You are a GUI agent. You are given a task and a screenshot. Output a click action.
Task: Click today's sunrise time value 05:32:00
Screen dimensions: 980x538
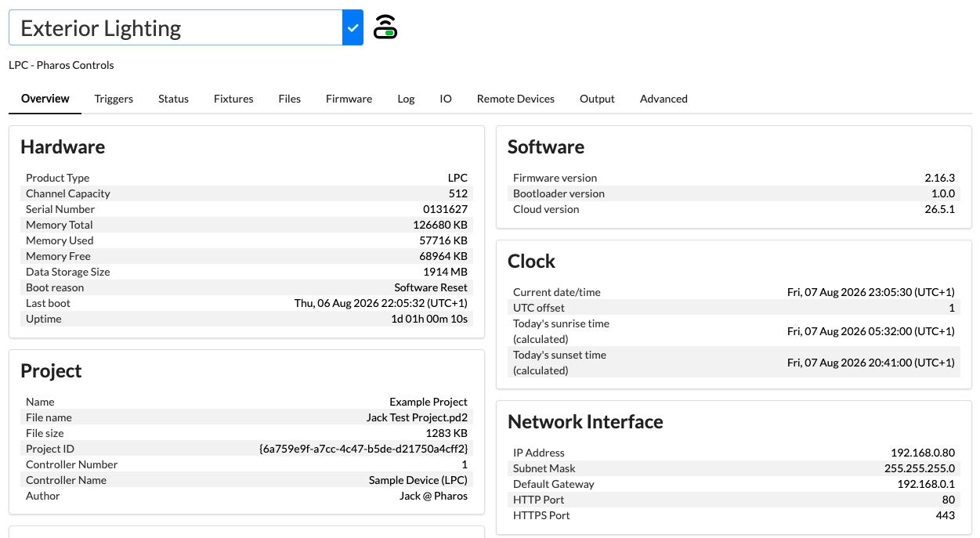(x=871, y=331)
